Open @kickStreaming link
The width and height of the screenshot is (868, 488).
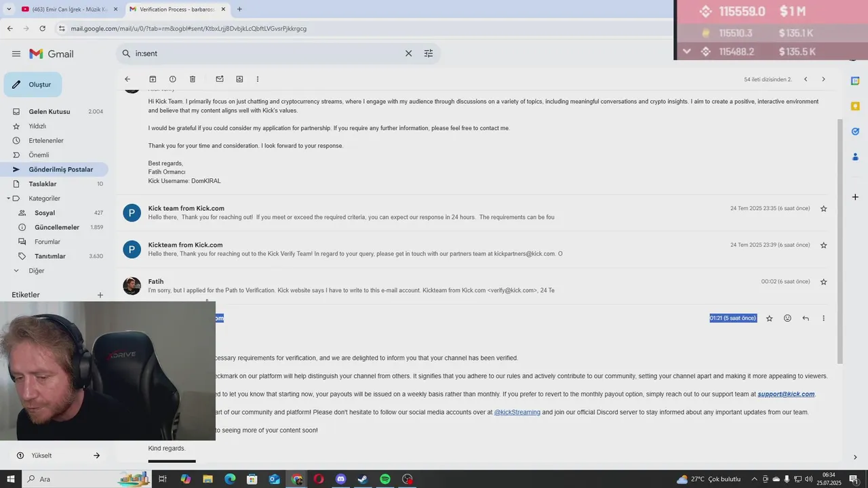pos(517,412)
